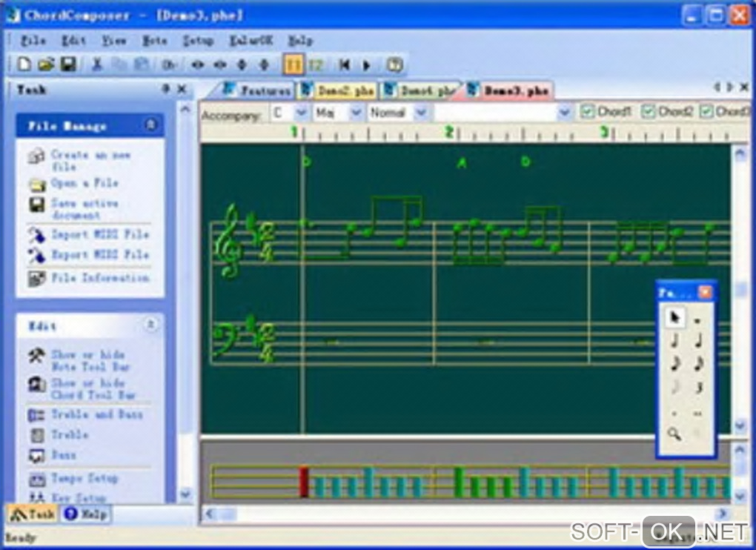Click the File Information icon

[x=36, y=278]
